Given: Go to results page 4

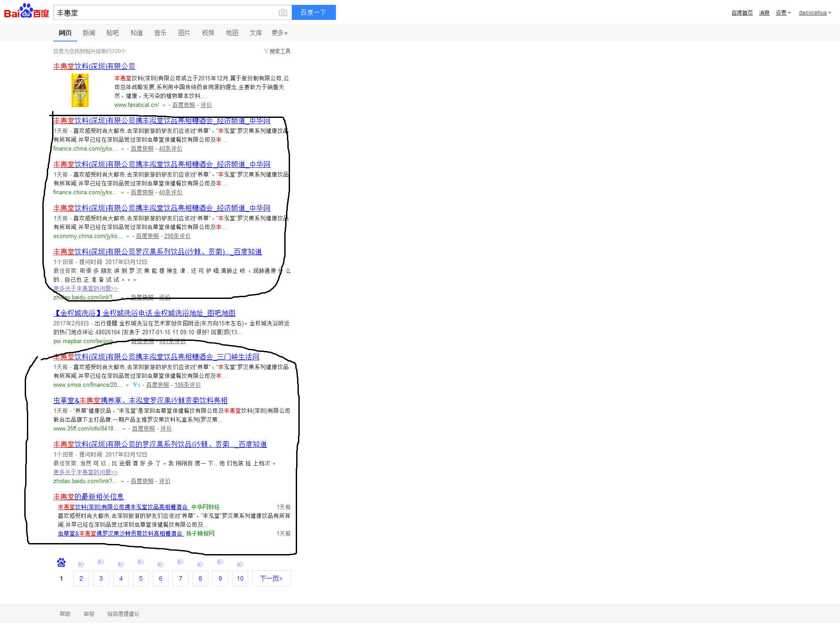Looking at the screenshot, I should click(121, 578).
